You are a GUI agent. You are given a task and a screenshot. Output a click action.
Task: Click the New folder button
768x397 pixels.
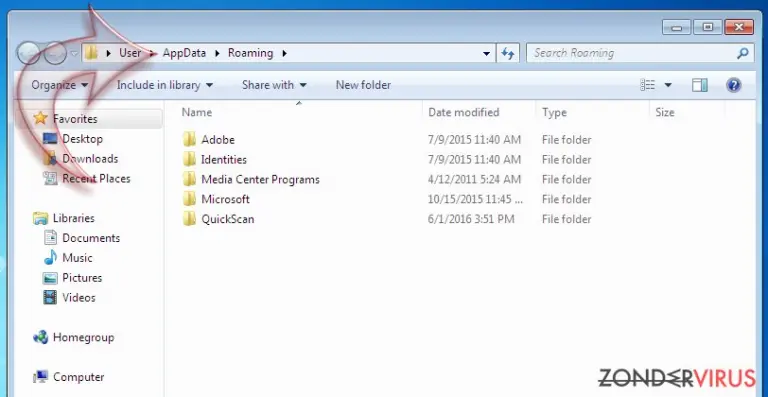(x=363, y=85)
